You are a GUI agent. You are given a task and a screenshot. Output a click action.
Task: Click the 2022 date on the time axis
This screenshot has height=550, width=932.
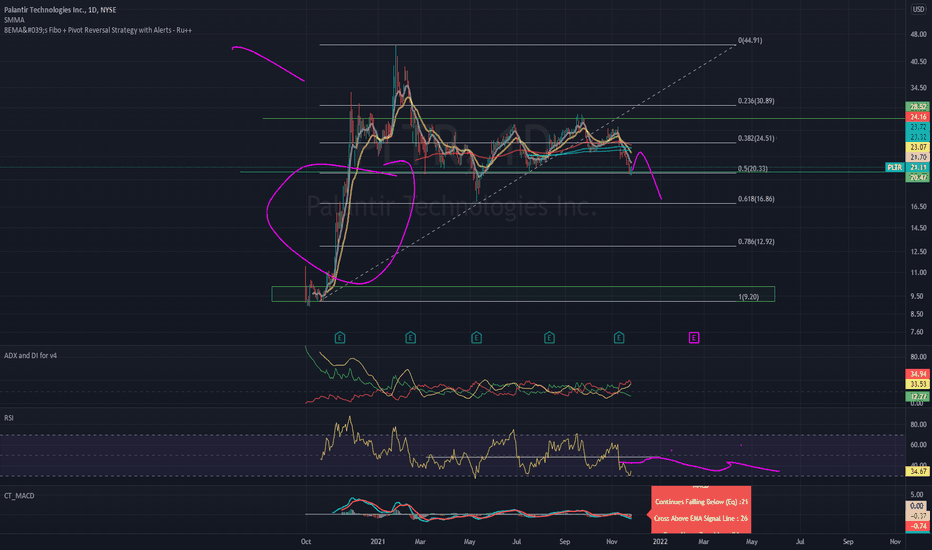pos(660,542)
